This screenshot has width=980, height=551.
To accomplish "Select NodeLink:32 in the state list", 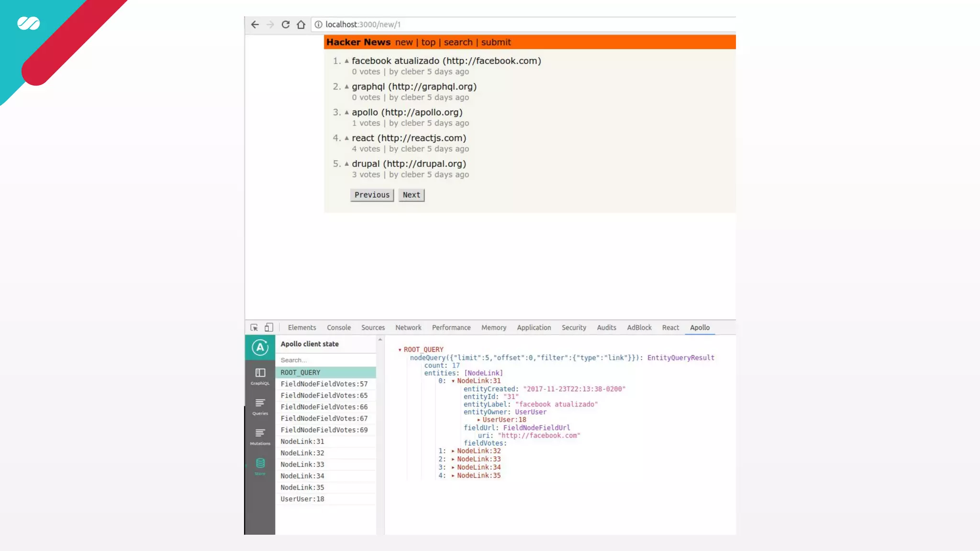I will pos(325,453).
